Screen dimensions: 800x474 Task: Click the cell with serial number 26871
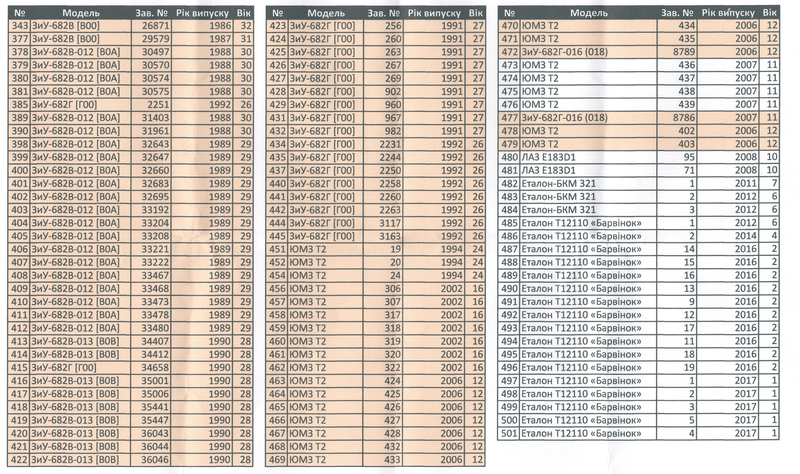tap(152, 26)
